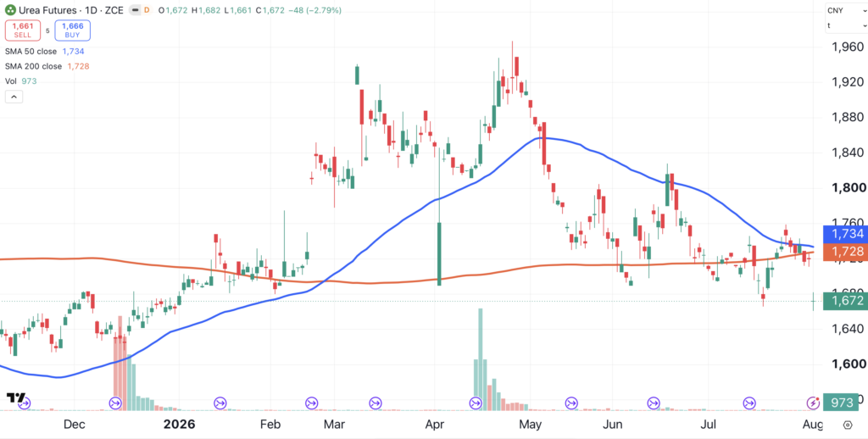Open the contract switch marker in mid-April
This screenshot has height=439, width=868.
(x=476, y=403)
